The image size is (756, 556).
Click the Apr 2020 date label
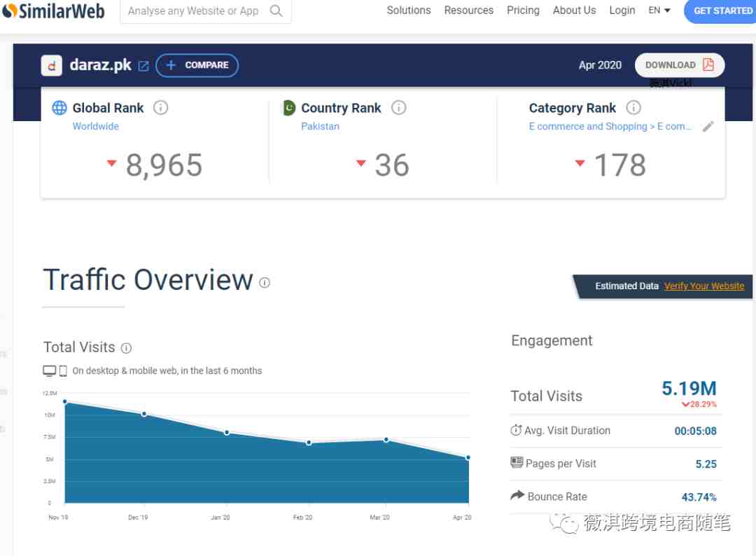[x=600, y=65]
